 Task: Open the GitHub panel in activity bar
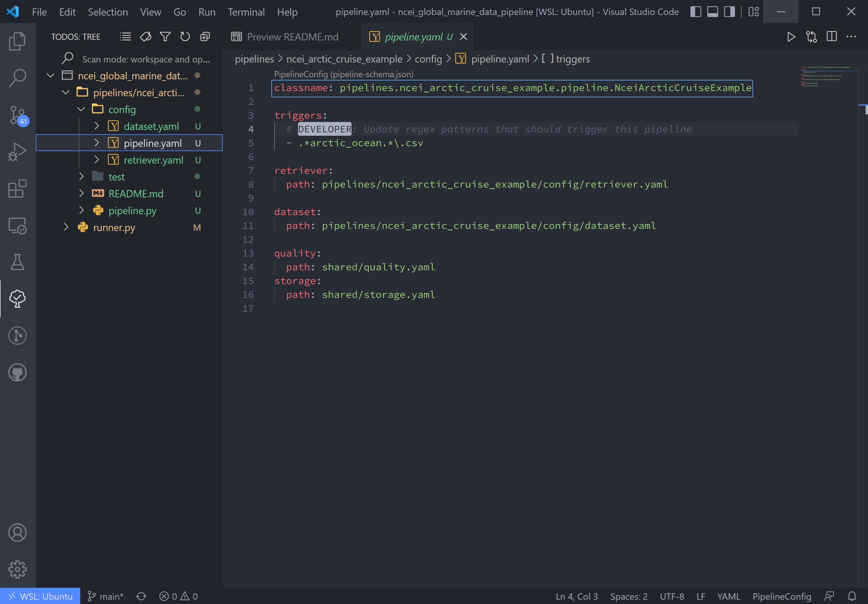(x=17, y=373)
